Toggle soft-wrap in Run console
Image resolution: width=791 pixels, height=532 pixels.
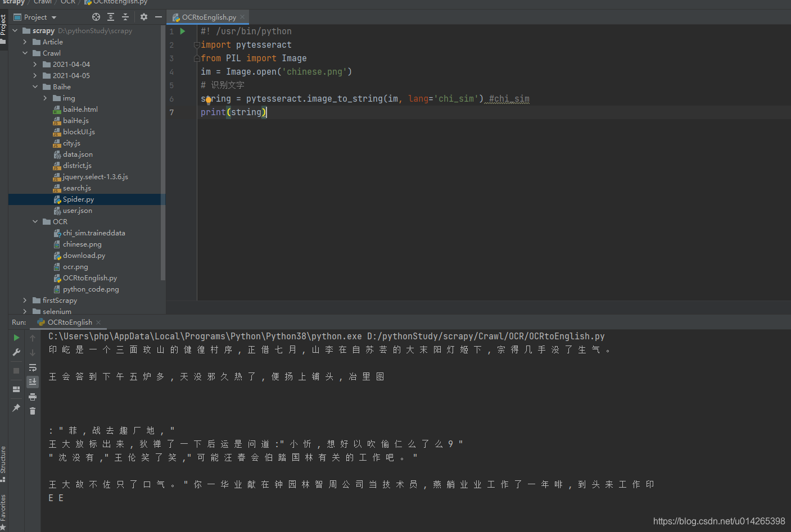pos(33,367)
